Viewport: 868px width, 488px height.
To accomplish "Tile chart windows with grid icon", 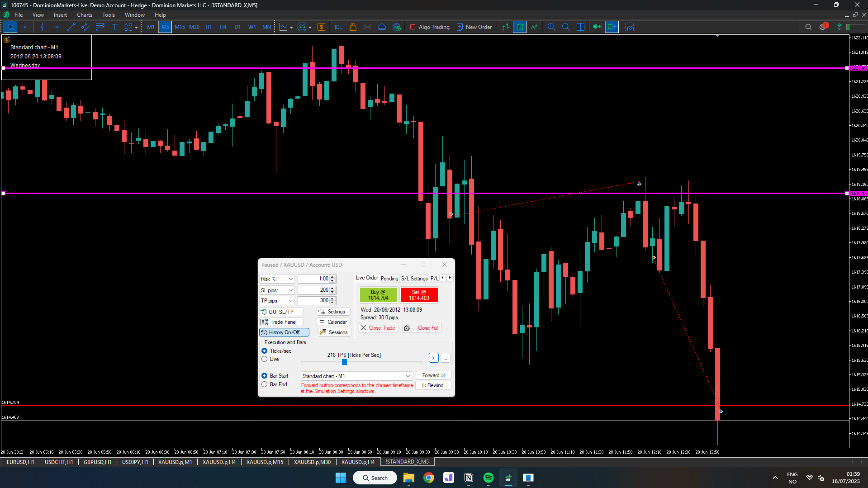I will [580, 27].
